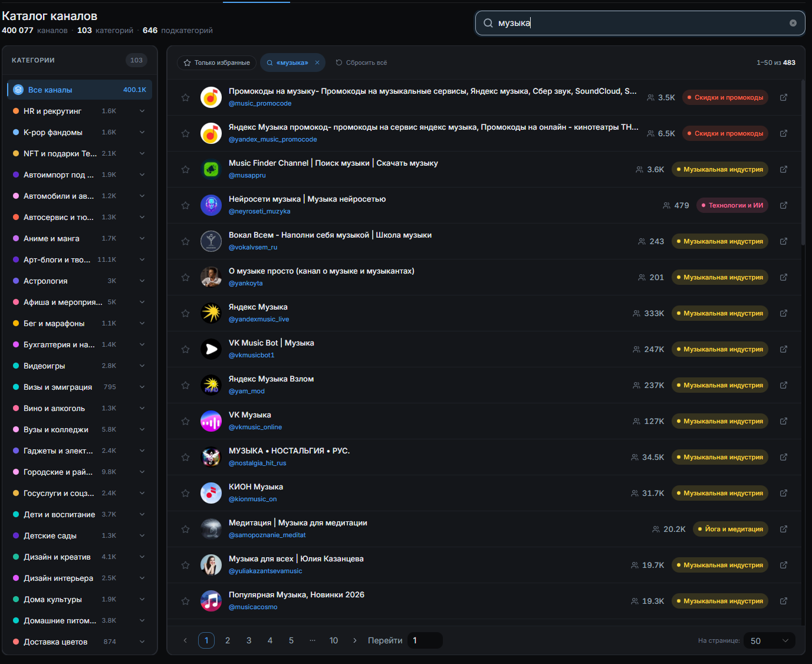Click Скидки и промокоды tag on @music_promocode
812x664 pixels.
[725, 97]
